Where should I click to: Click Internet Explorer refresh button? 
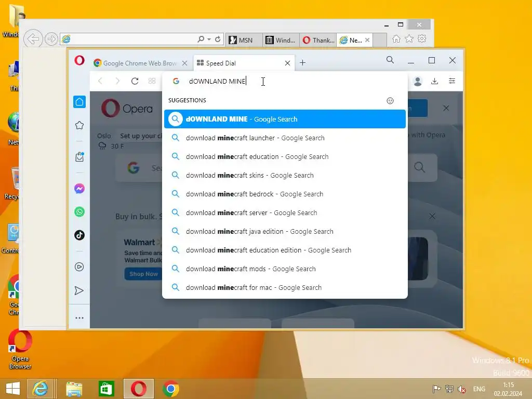(218, 39)
